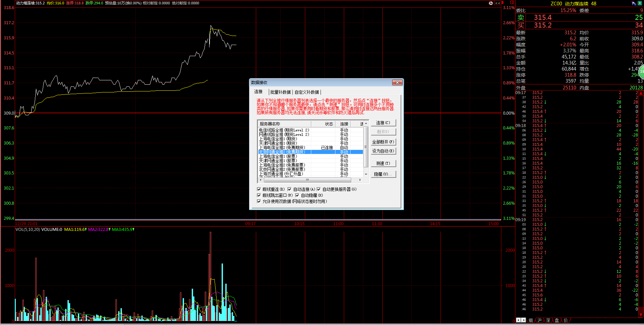
Task: Disable 允许使用双数据 checkbox
Action: coord(259,201)
